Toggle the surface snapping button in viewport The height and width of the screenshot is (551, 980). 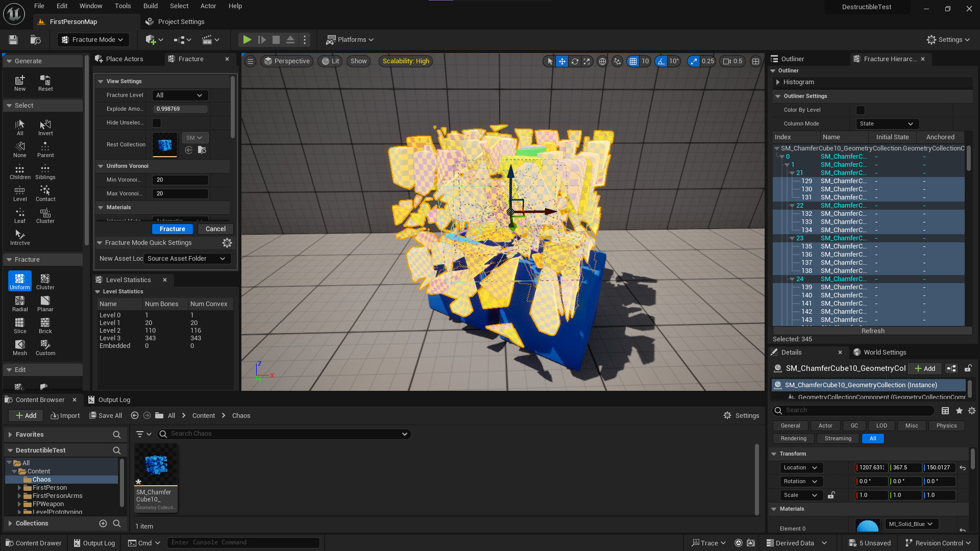tap(618, 61)
